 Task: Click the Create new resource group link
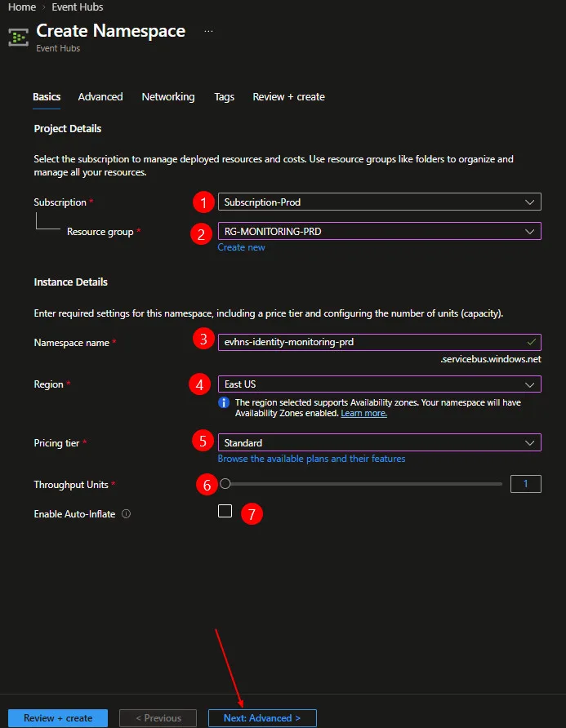coord(241,247)
